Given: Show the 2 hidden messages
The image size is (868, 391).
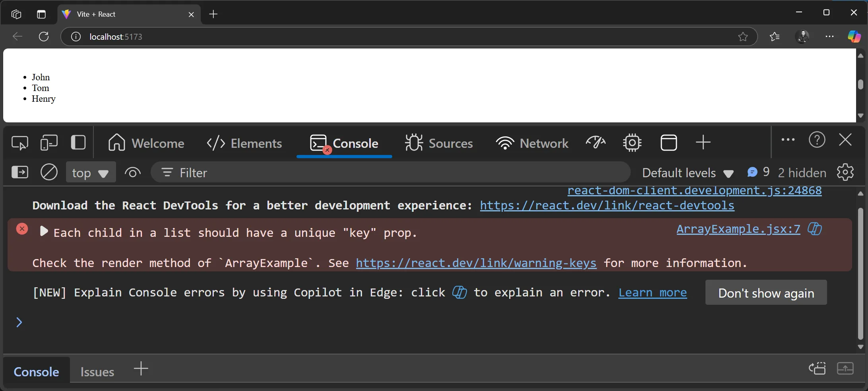Looking at the screenshot, I should [802, 173].
